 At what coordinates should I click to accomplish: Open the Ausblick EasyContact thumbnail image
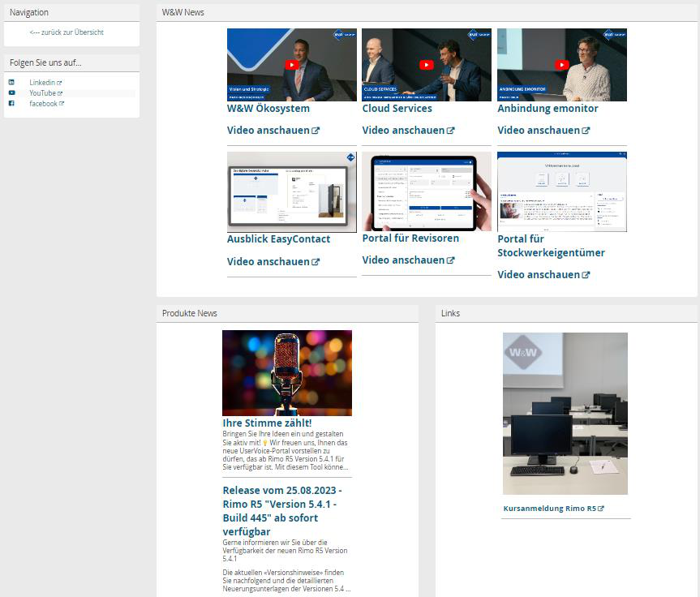coord(291,192)
